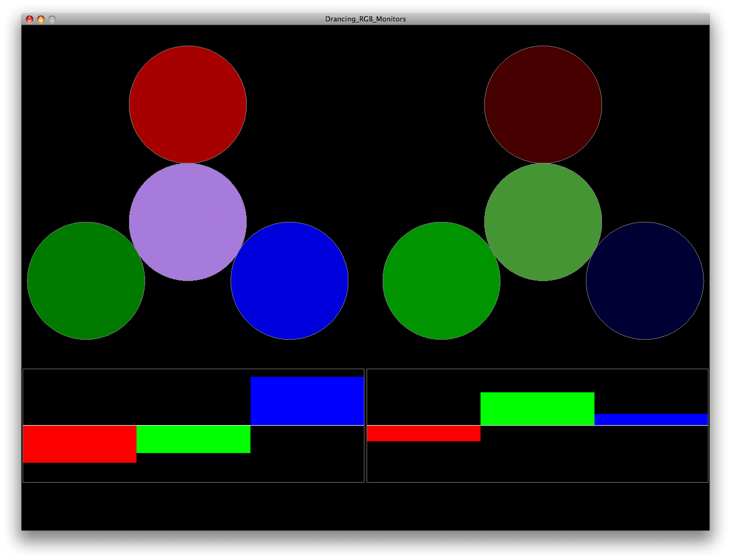Click empty black area above left graph's red bar
The width and height of the screenshot is (731, 560).
pyautogui.click(x=80, y=398)
